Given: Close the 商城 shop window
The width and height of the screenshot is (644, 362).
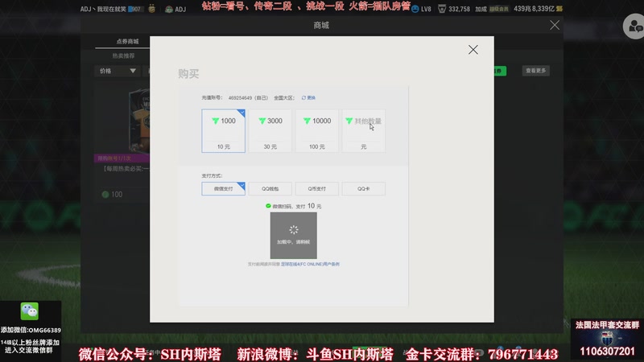Looking at the screenshot, I should 555,25.
